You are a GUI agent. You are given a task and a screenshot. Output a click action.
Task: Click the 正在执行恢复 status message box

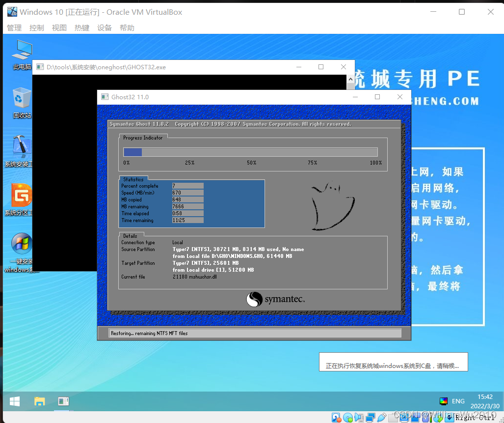pos(393,362)
